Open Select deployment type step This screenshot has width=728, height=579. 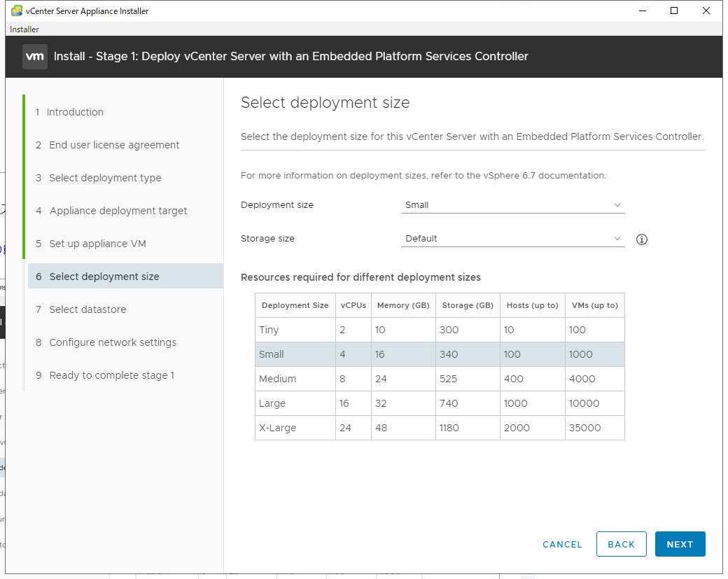pyautogui.click(x=105, y=178)
